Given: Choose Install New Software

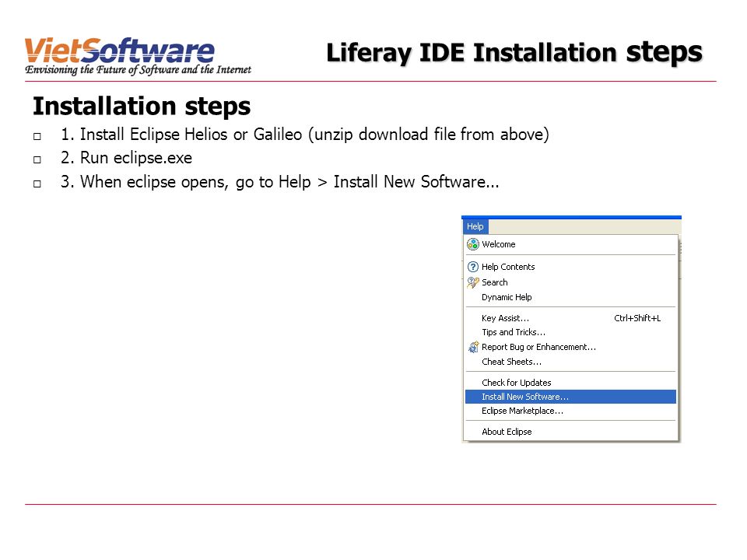Looking at the screenshot, I should pyautogui.click(x=570, y=397).
